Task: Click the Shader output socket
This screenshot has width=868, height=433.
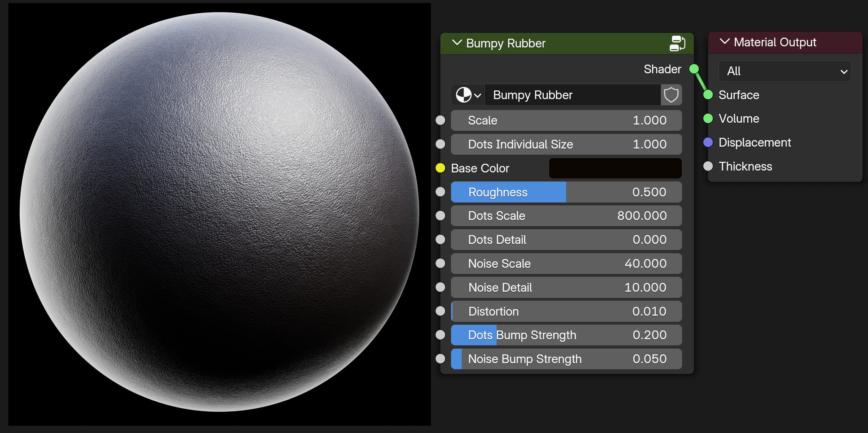Action: [694, 69]
